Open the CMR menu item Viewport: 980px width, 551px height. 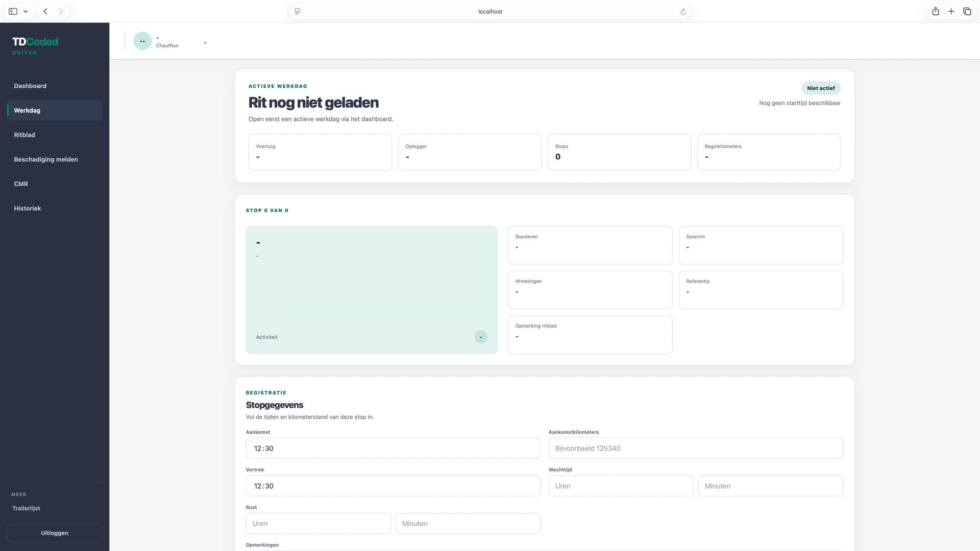(x=55, y=184)
